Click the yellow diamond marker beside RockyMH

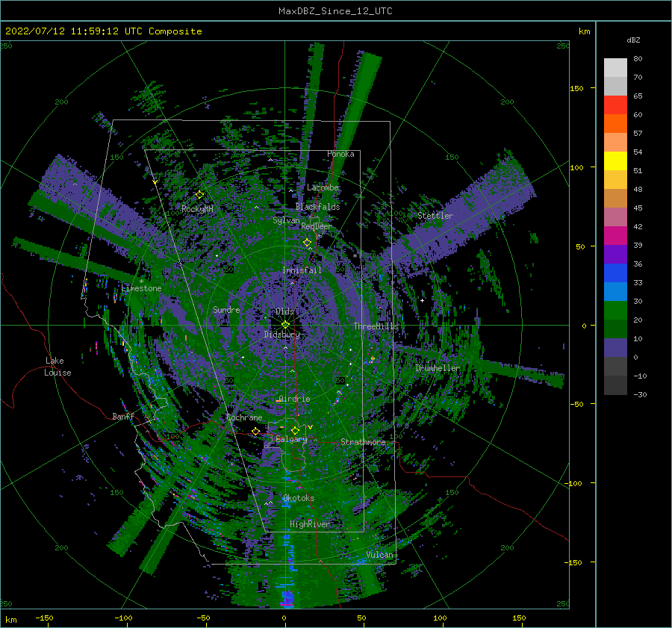tap(199, 195)
